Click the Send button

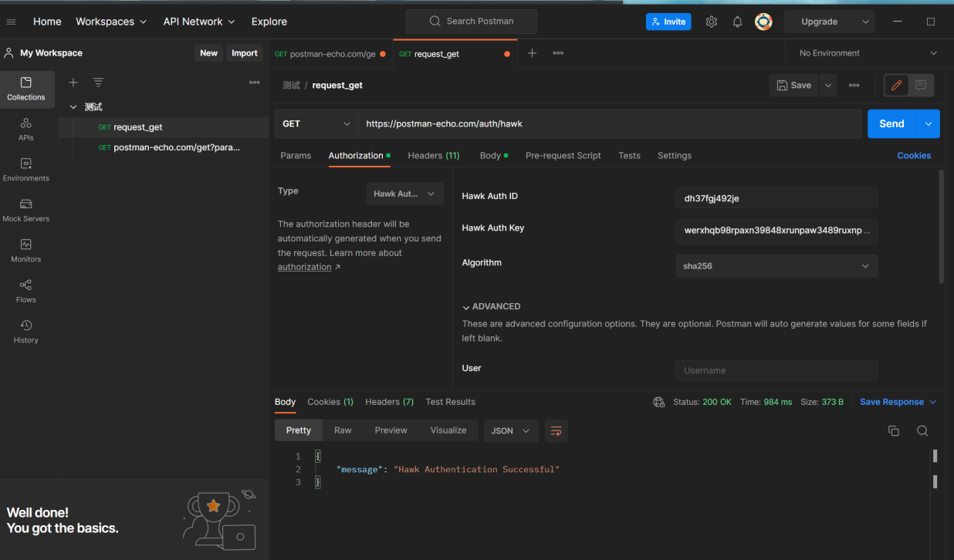[891, 123]
